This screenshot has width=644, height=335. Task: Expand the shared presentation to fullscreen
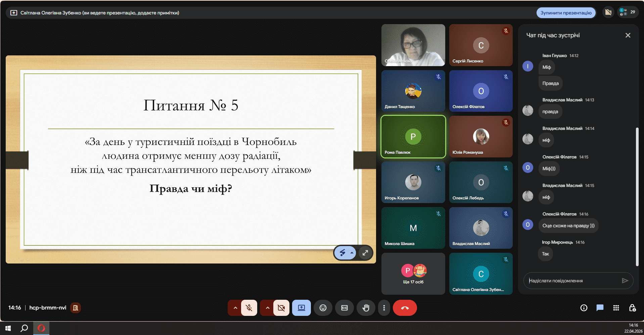(x=365, y=253)
